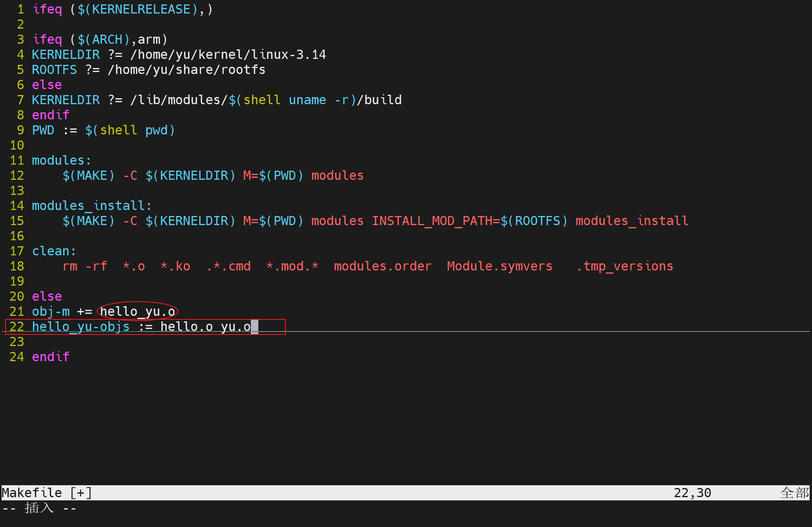
Task: Click the insert mode indicator at bottom
Action: pyautogui.click(x=39, y=508)
